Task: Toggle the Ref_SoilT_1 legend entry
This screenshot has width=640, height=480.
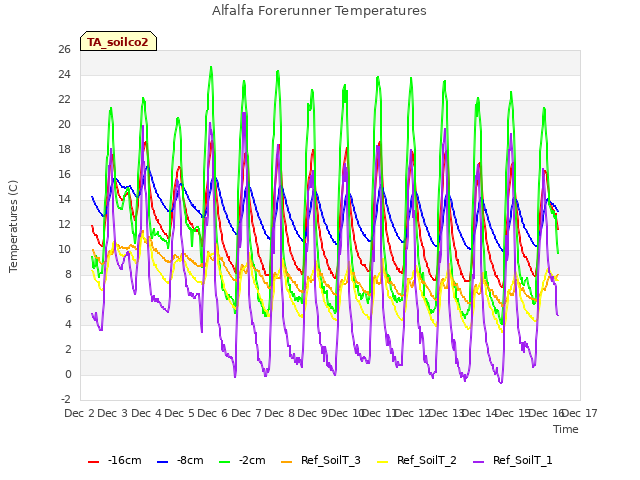Action: 513,460
